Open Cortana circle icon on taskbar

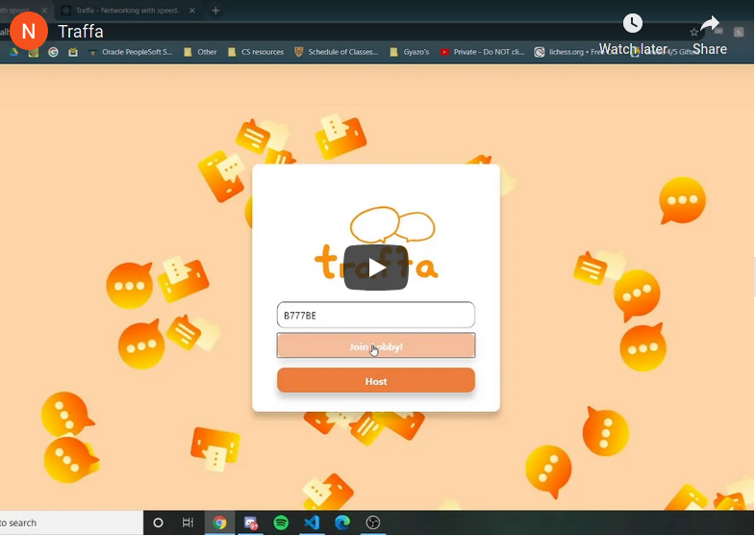pos(158,523)
